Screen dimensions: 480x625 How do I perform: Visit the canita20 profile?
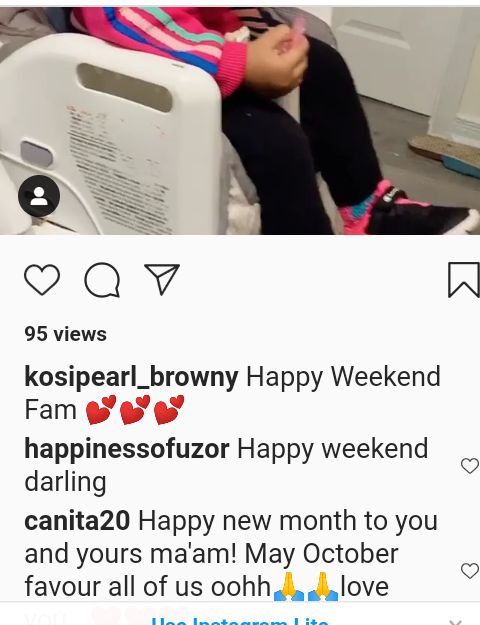(x=77, y=521)
